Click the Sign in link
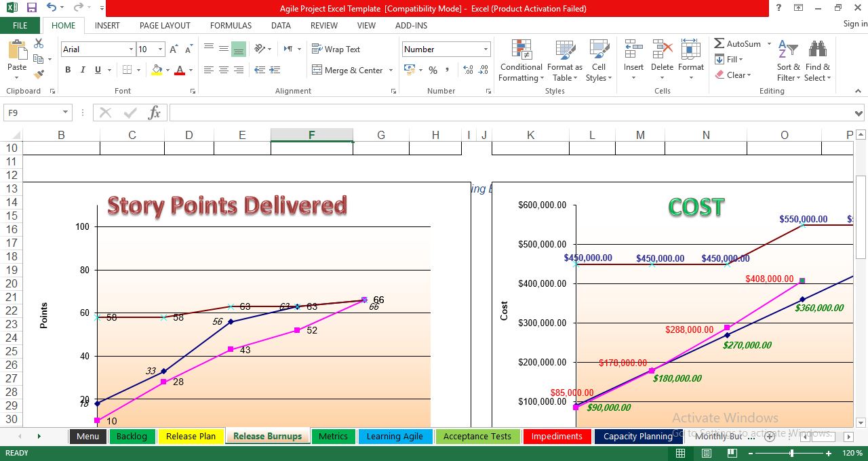Image resolution: width=868 pixels, height=461 pixels. [x=855, y=24]
